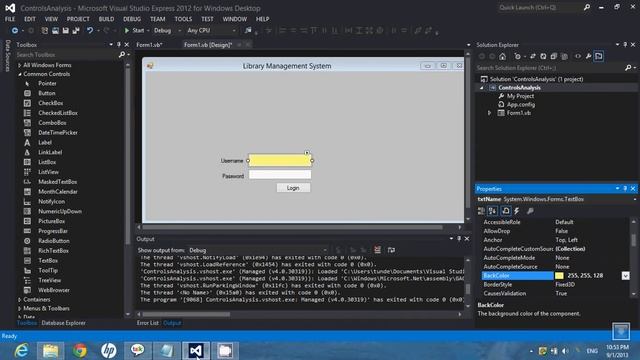Toggle auto-hide pin on Output panel
Image resolution: width=640 pixels, height=360 pixels.
459,239
